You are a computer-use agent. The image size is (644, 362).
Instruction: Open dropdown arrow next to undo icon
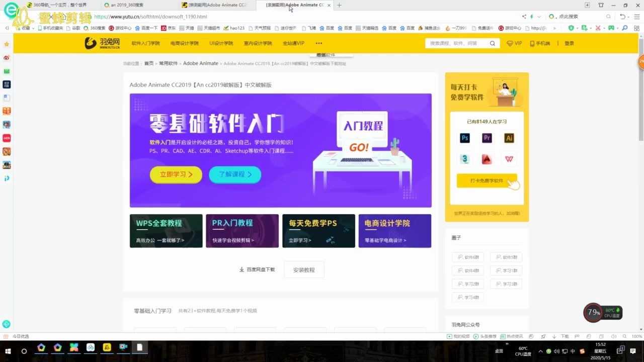(x=628, y=17)
